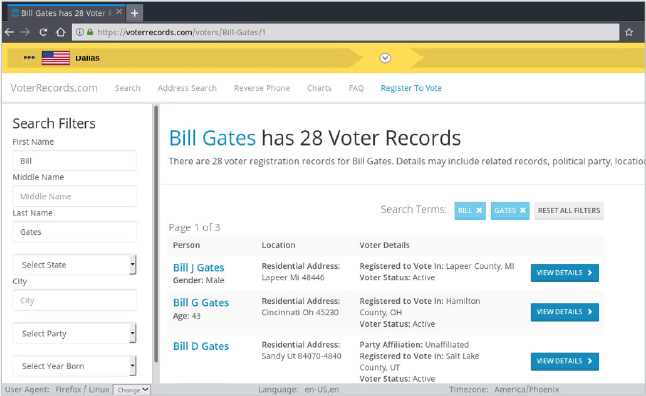
Task: Click the 'Person' column header
Action: click(186, 245)
